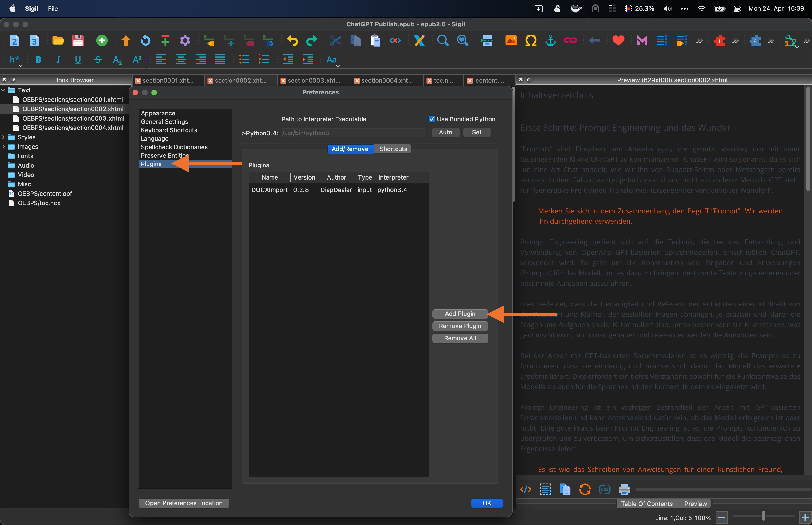Select Keyboard Shortcuts in preferences list
812x525 pixels.
tap(169, 130)
